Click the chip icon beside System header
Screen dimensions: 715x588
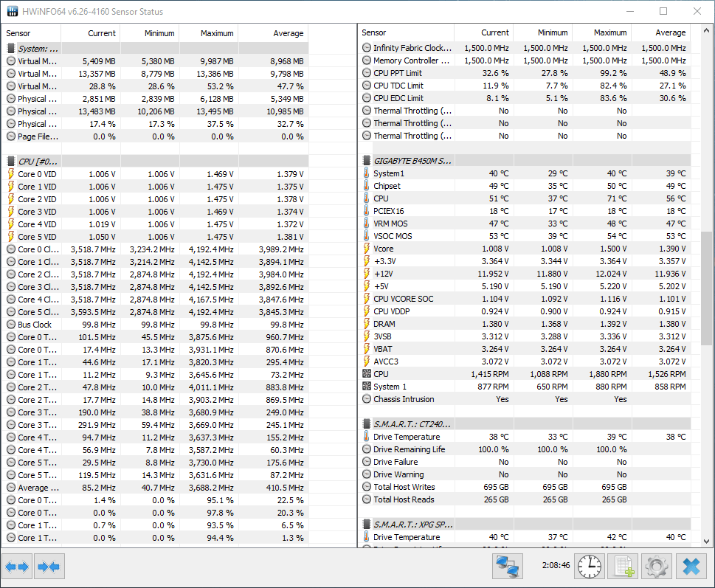[x=11, y=48]
